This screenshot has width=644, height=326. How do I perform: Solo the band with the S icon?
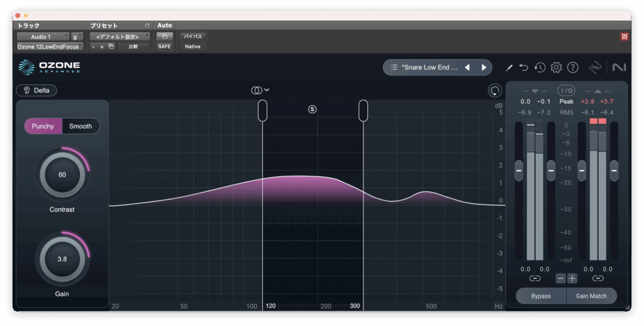pyautogui.click(x=313, y=109)
